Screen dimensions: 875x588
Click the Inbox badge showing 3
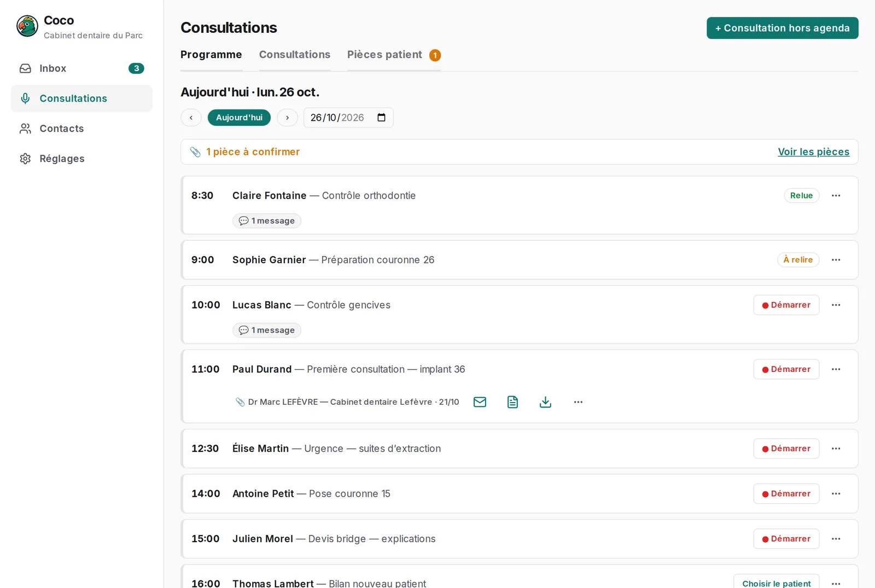[x=136, y=68]
